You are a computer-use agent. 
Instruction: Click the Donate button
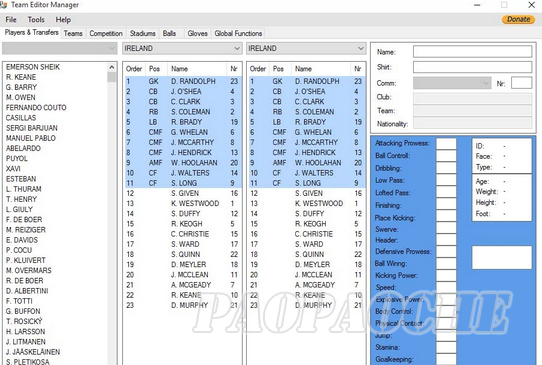pos(518,19)
